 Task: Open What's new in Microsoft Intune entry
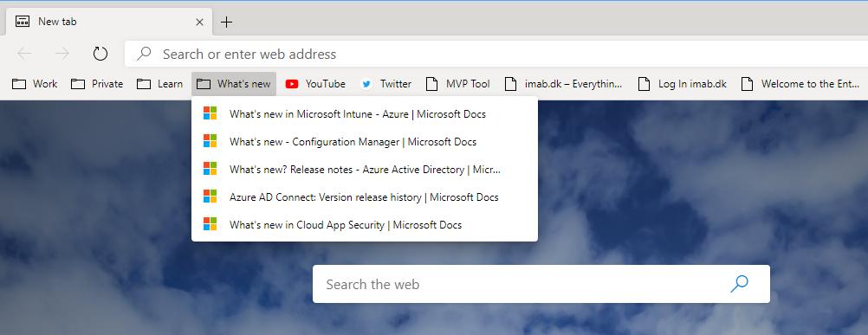point(364,114)
